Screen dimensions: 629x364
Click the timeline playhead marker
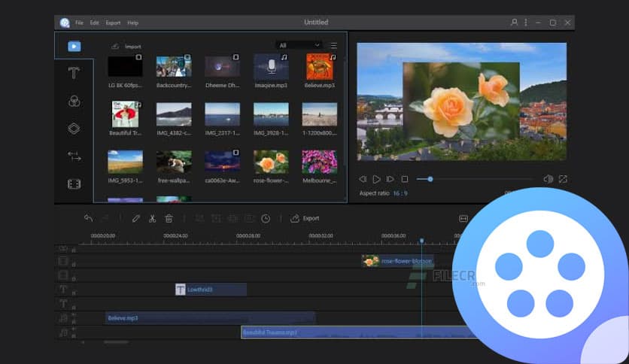[421, 241]
